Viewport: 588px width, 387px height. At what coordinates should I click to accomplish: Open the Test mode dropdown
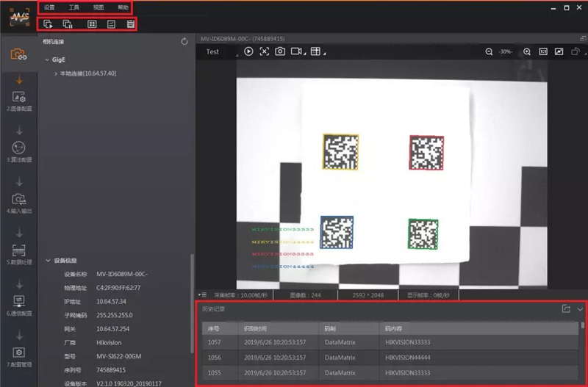click(x=219, y=51)
